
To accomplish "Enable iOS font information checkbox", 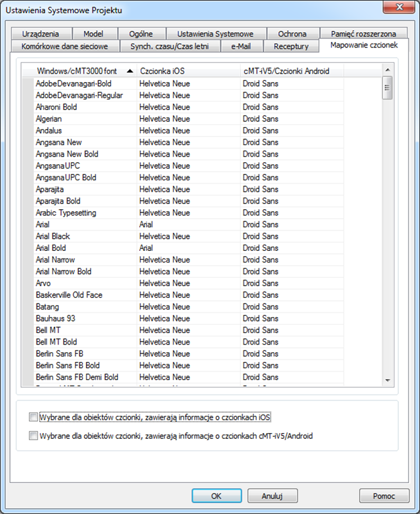I will point(33,417).
